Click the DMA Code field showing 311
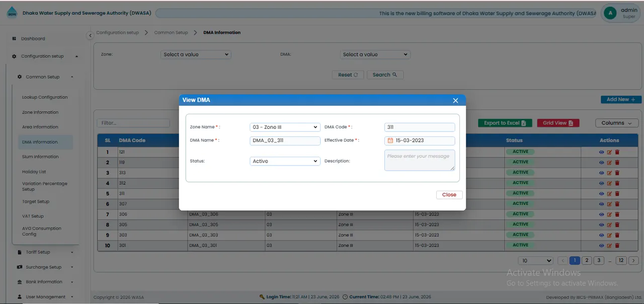The image size is (644, 304). point(420,127)
